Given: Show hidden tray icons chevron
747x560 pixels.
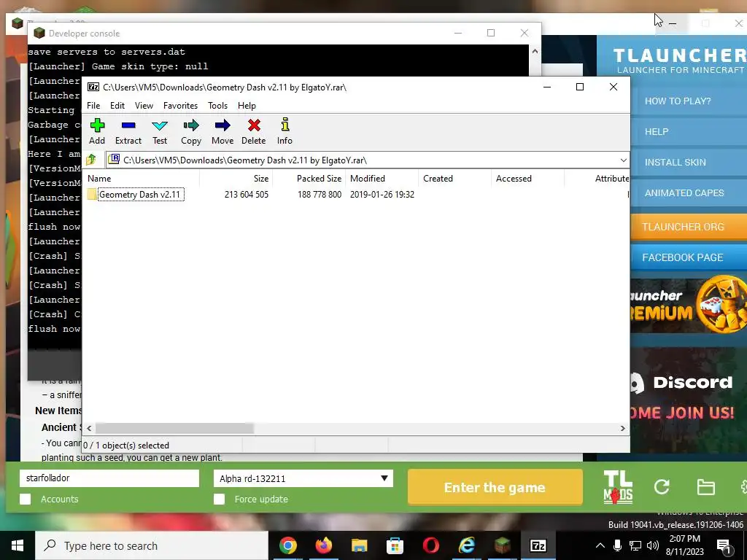Looking at the screenshot, I should coord(600,545).
